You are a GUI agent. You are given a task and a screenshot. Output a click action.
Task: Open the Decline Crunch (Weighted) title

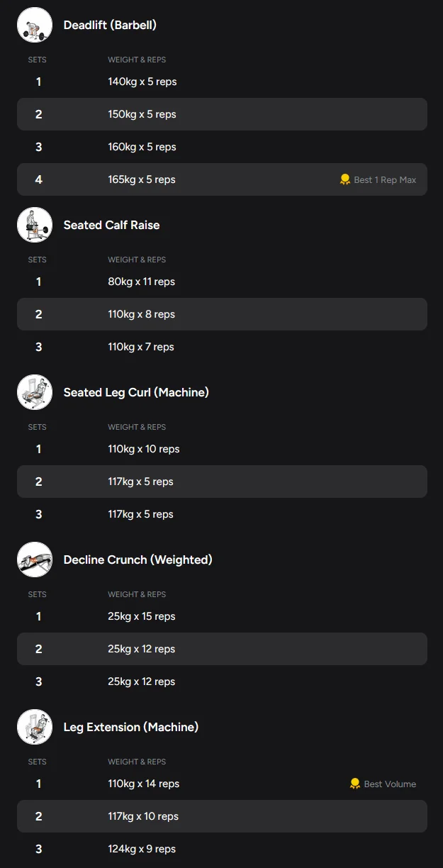click(x=138, y=560)
